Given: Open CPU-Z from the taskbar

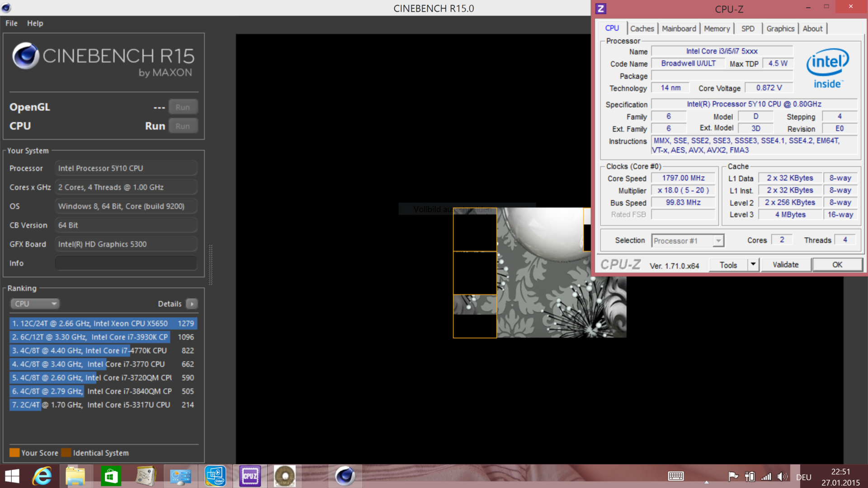Looking at the screenshot, I should pyautogui.click(x=250, y=476).
